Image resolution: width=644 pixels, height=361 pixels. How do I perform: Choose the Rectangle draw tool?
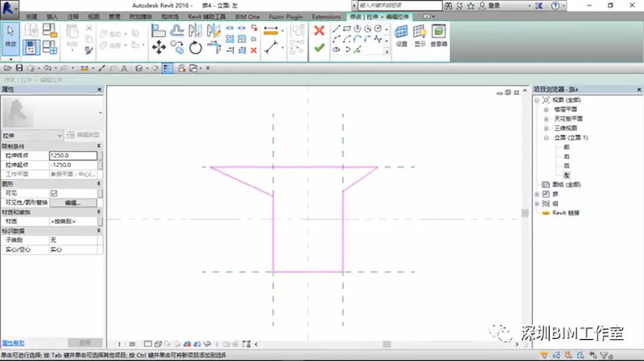[x=347, y=29]
